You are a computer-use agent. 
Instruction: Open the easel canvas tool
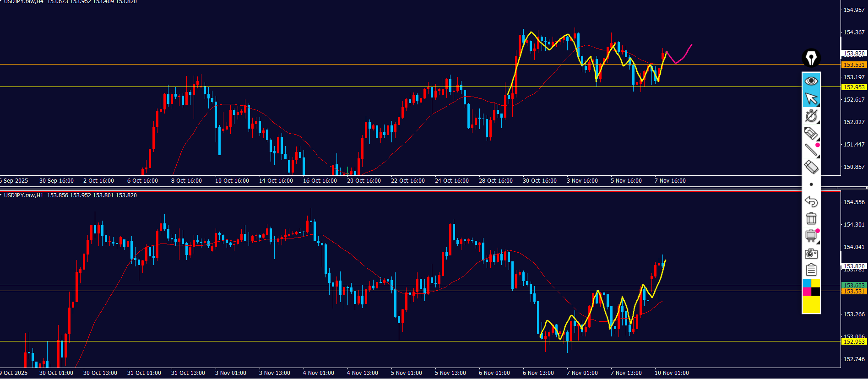coord(811,236)
